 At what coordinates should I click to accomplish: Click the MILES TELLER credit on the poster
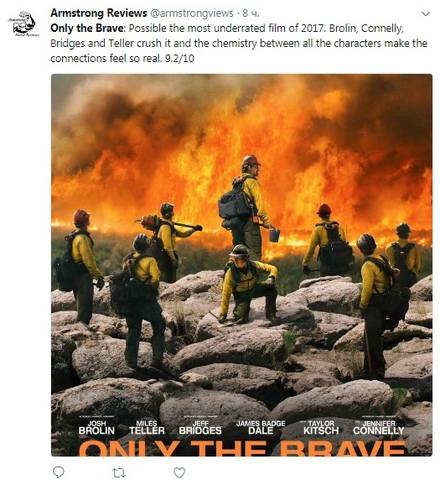pyautogui.click(x=147, y=428)
